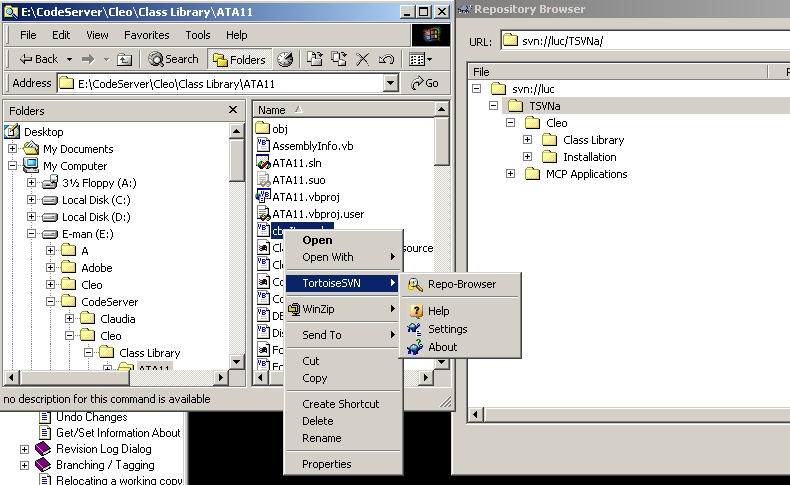This screenshot has height=485, width=790.
Task: Click Properties in the context menu
Action: point(343,464)
